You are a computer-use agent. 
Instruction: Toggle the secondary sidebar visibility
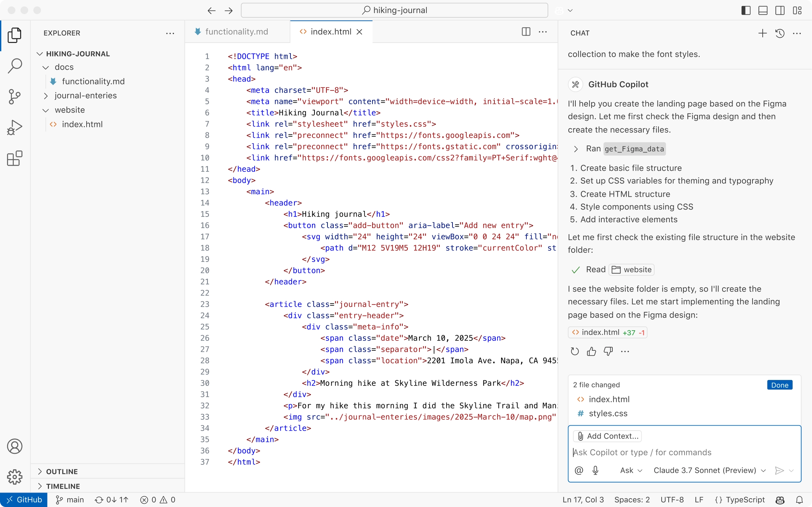[780, 10]
